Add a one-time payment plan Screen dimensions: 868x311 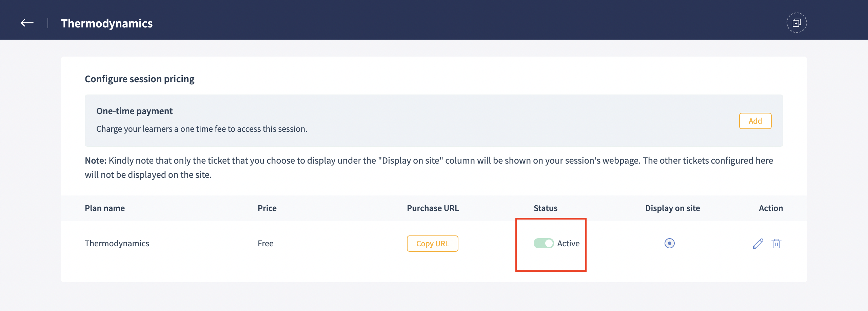tap(755, 121)
